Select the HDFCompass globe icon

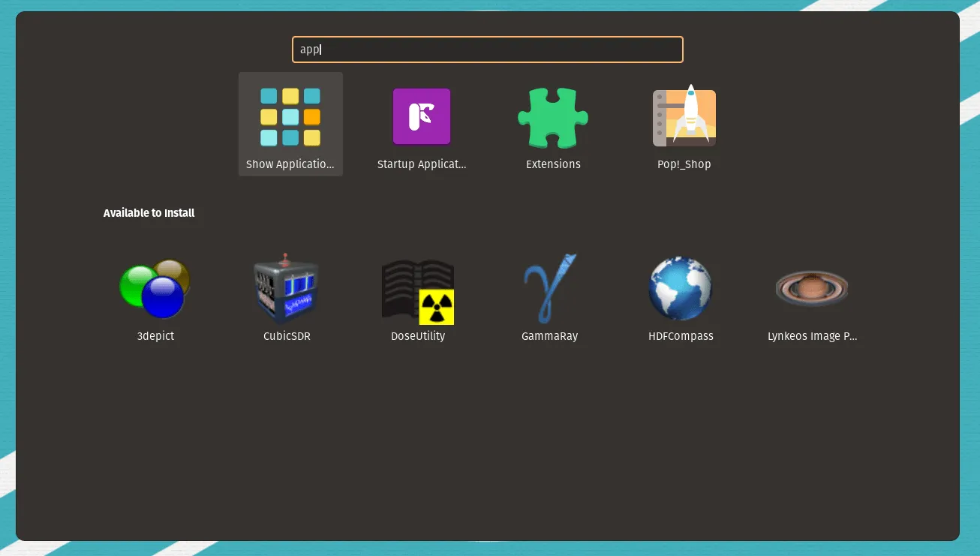click(x=681, y=289)
